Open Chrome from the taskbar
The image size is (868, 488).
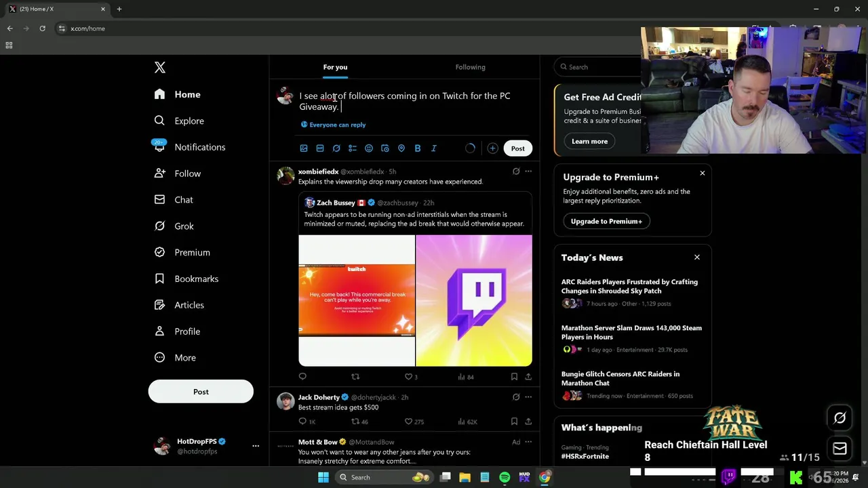click(545, 477)
